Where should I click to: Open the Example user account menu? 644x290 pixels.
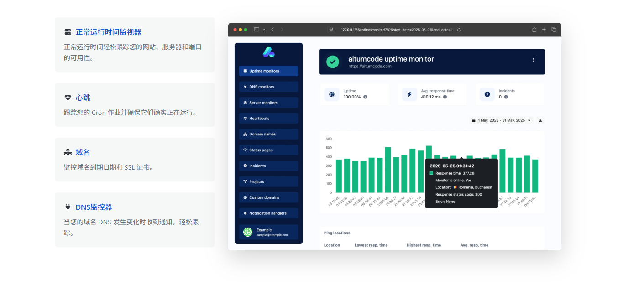268,232
